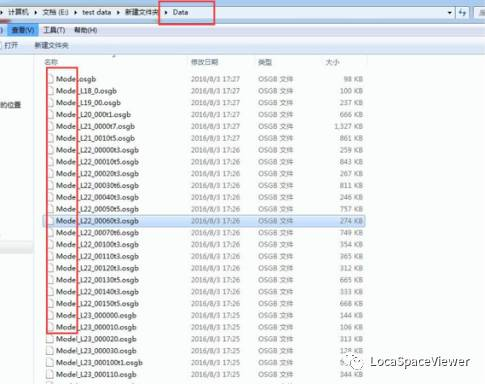The image size is (485, 384).
Task: Go to 新建文件夹 in the breadcrumb path
Action: pos(142,12)
